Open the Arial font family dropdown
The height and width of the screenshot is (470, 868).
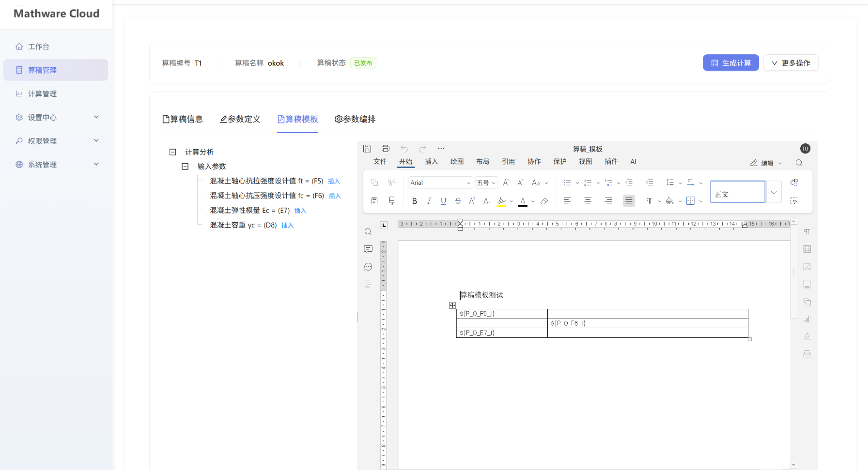[x=440, y=182]
